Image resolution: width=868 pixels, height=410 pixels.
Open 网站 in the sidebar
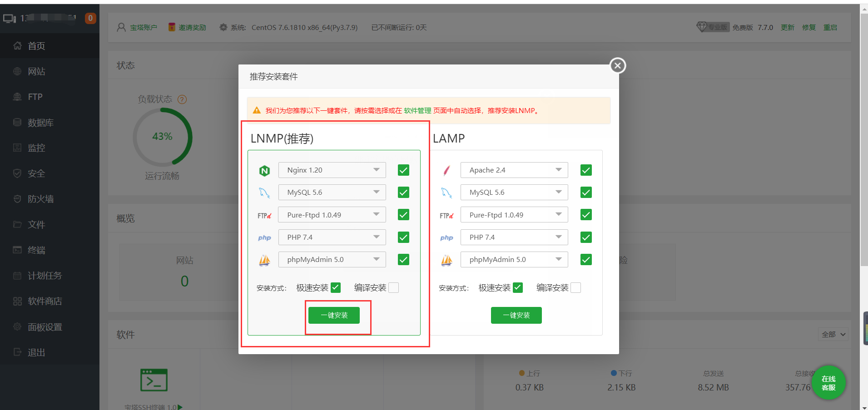click(x=50, y=71)
